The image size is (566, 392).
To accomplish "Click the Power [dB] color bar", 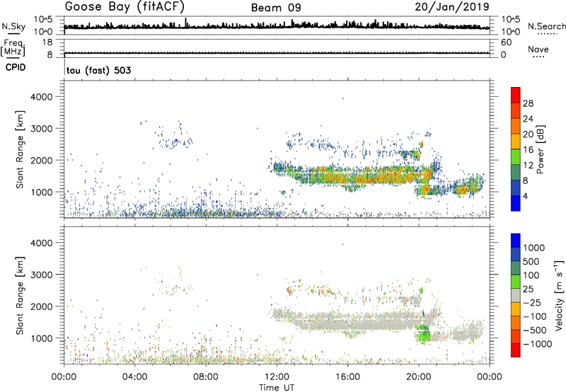I will coord(516,149).
